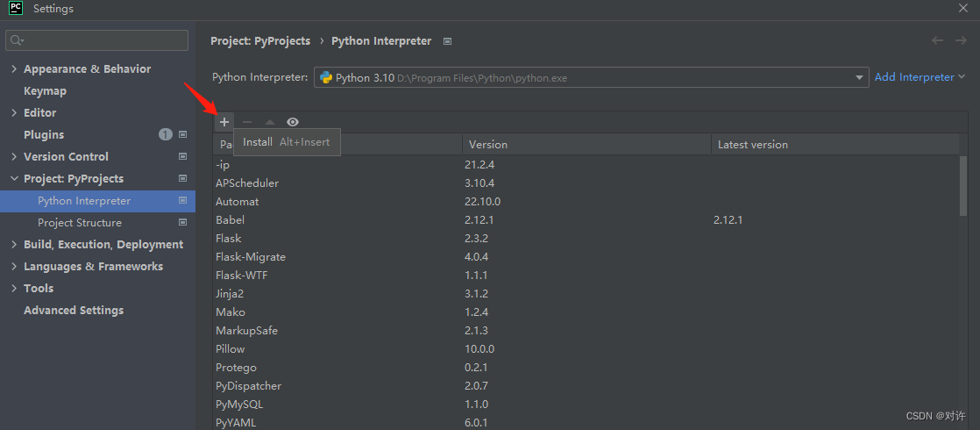Select the Flask-Migrate package row

[x=586, y=256]
